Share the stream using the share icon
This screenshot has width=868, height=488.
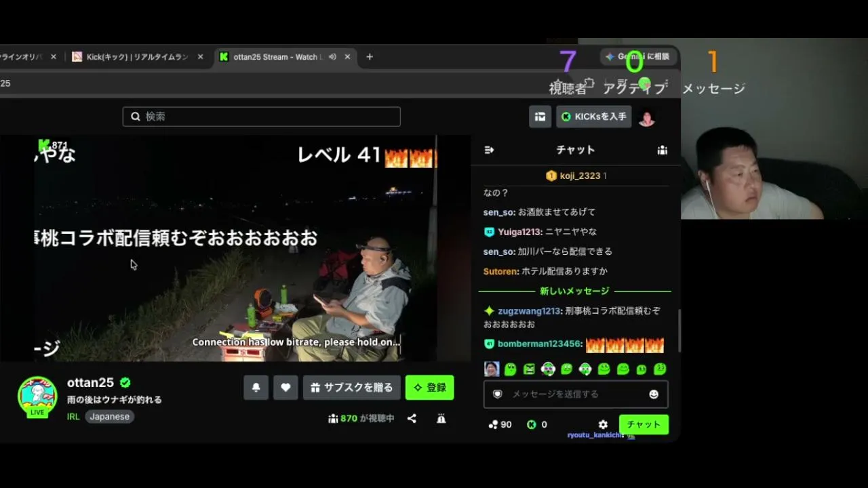pos(412,419)
